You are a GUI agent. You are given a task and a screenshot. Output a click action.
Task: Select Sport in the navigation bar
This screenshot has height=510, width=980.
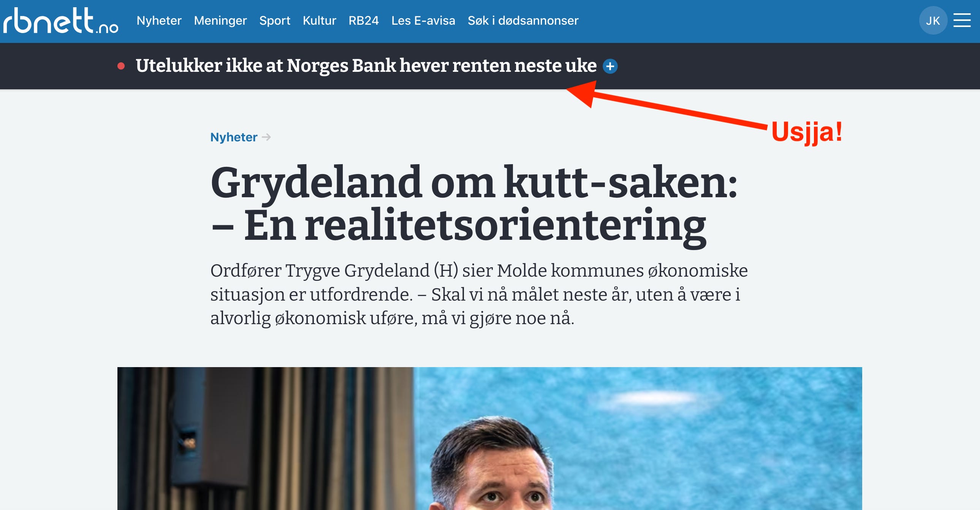pos(275,21)
